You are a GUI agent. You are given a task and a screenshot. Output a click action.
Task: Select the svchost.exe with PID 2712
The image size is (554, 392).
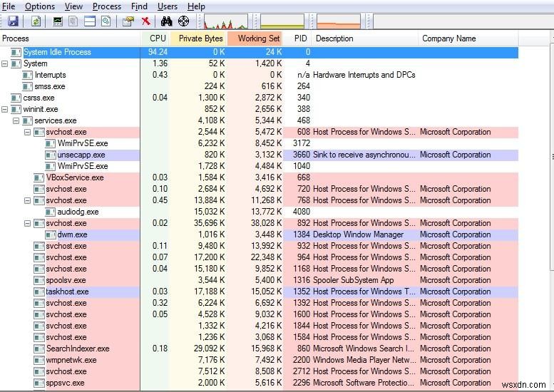pos(66,371)
